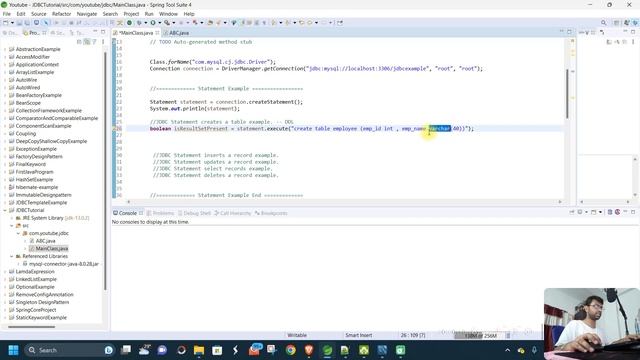Maximize the Console panel
This screenshot has width=640, height=360.
(633, 212)
